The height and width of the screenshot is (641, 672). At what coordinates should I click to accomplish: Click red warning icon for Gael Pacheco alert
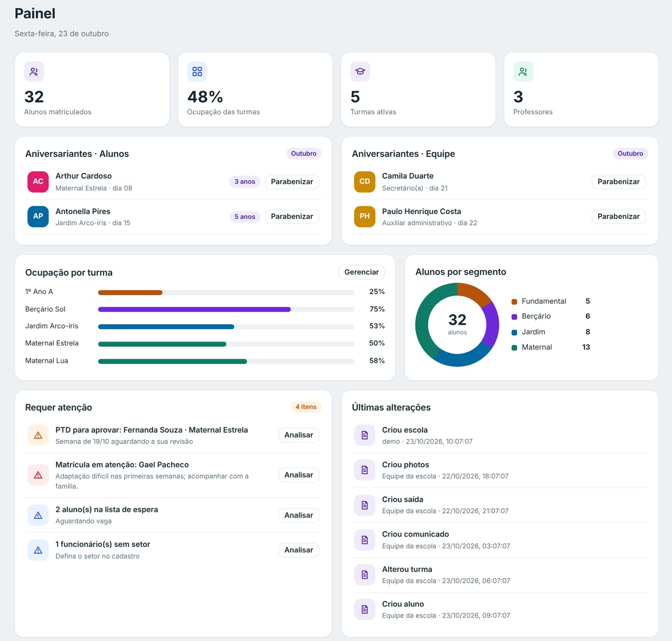pyautogui.click(x=38, y=475)
